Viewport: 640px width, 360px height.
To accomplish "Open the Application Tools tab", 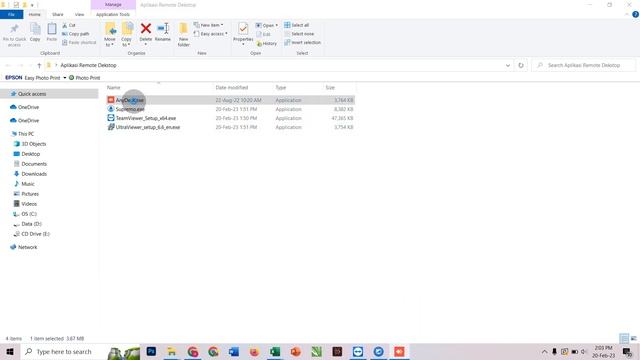I will pyautogui.click(x=113, y=14).
